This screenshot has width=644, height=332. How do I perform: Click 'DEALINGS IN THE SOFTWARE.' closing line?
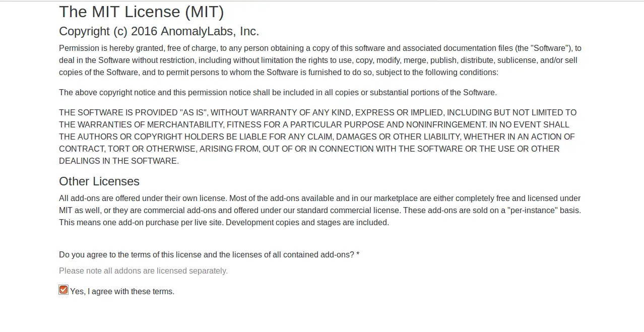pyautogui.click(x=119, y=161)
